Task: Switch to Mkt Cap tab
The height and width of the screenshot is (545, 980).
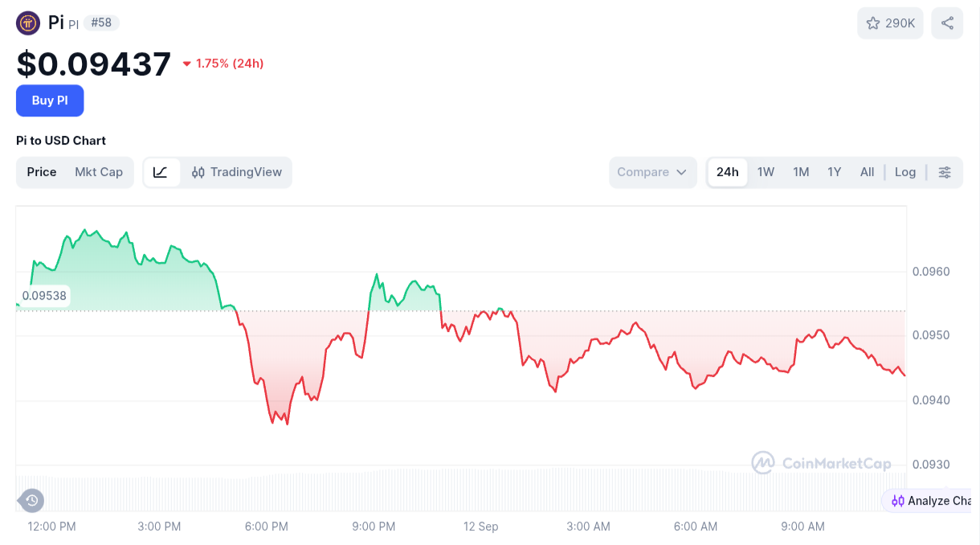Action: point(99,172)
